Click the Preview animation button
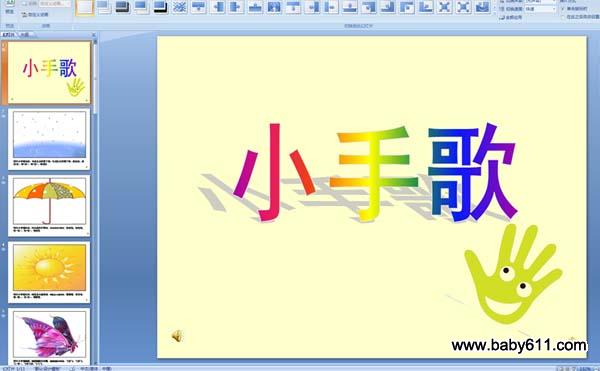This screenshot has height=371, width=600. (10, 7)
